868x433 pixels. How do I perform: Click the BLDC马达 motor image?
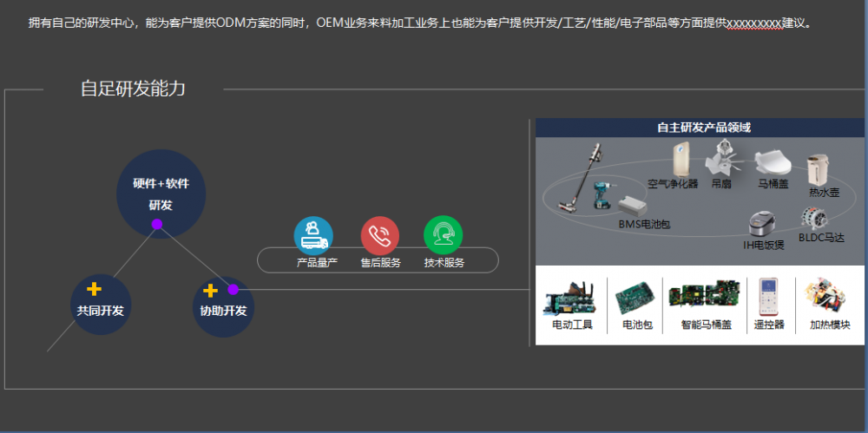[x=812, y=219]
